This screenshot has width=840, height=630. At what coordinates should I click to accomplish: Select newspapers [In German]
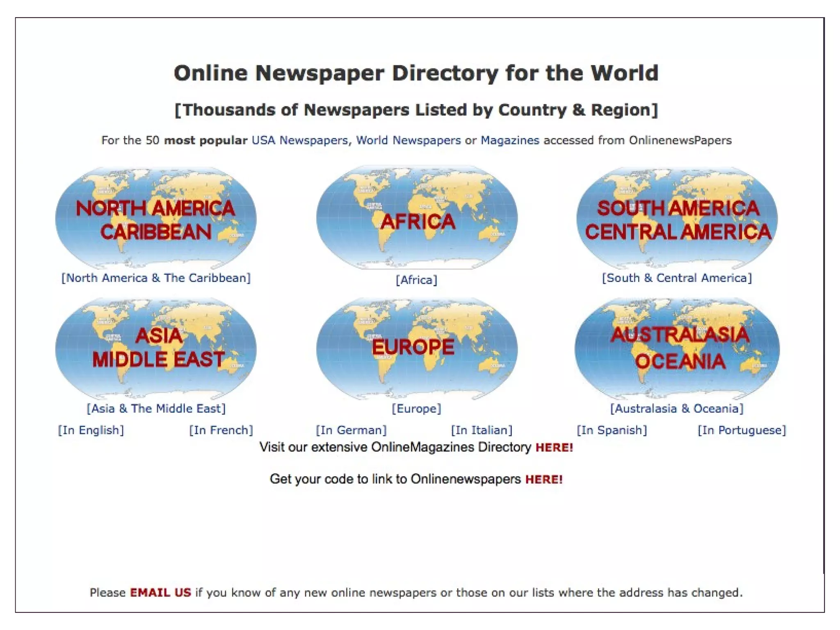coord(351,430)
